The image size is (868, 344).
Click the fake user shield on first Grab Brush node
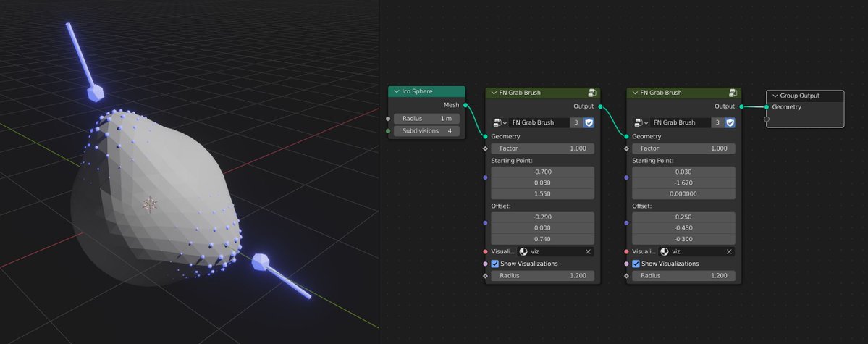(589, 122)
